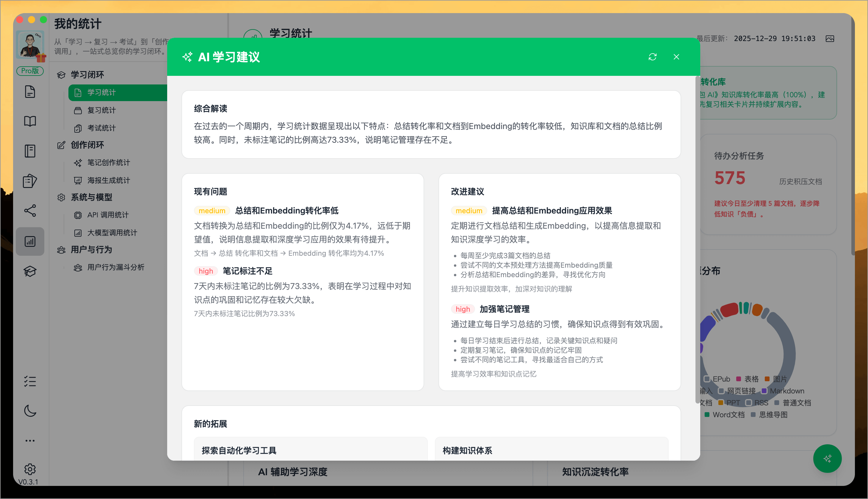Refresh the AI 学习建议 dialog
Image resolution: width=868 pixels, height=499 pixels.
(652, 57)
